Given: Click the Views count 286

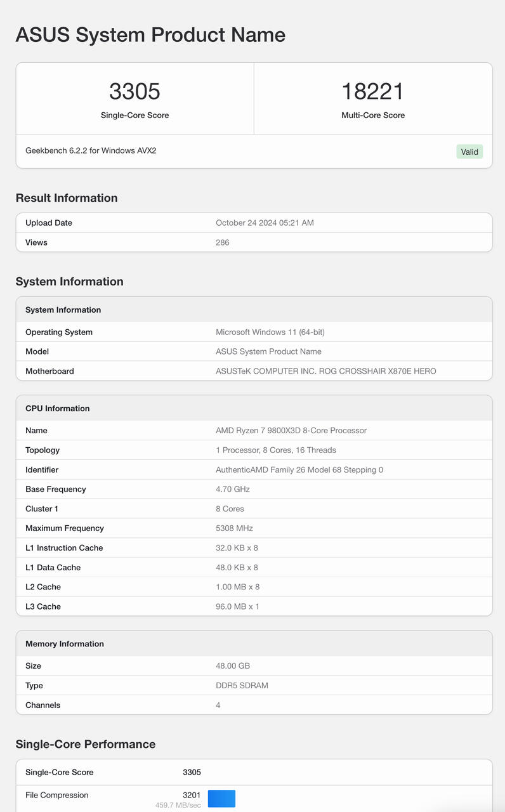Looking at the screenshot, I should tap(223, 242).
